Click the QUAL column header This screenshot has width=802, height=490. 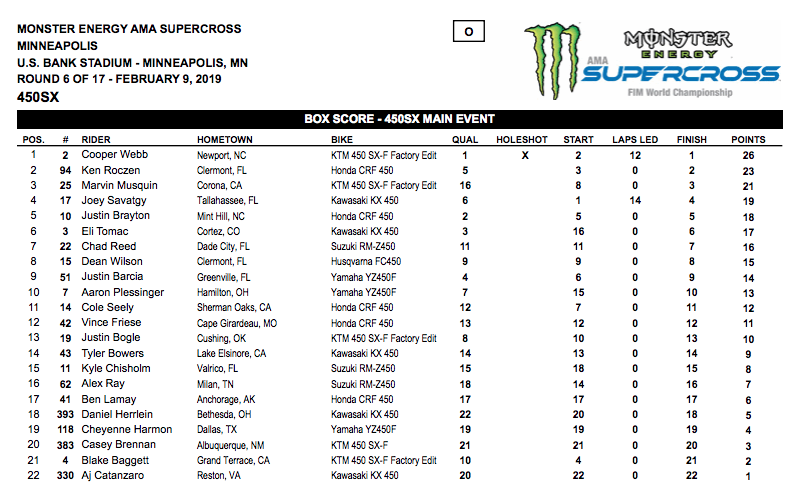pos(465,140)
